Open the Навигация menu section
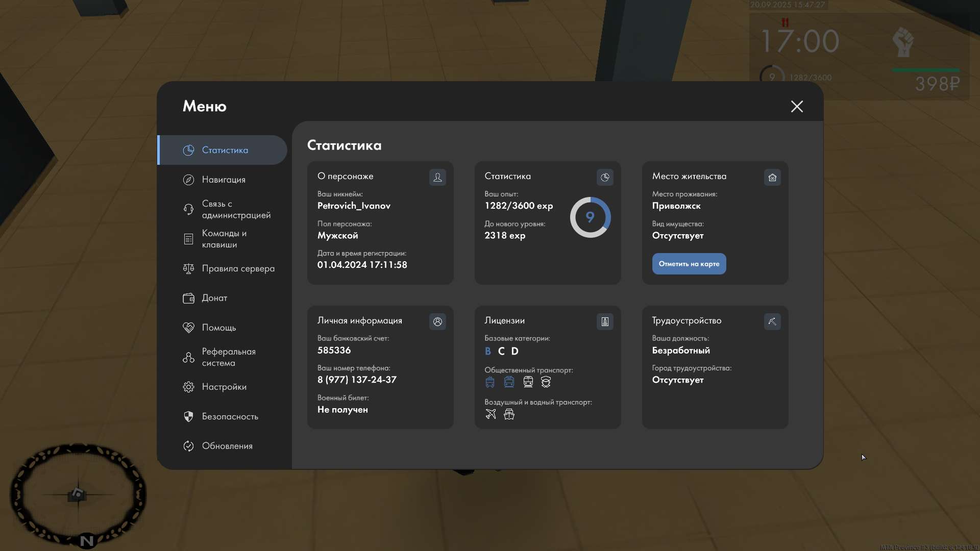 point(224,180)
